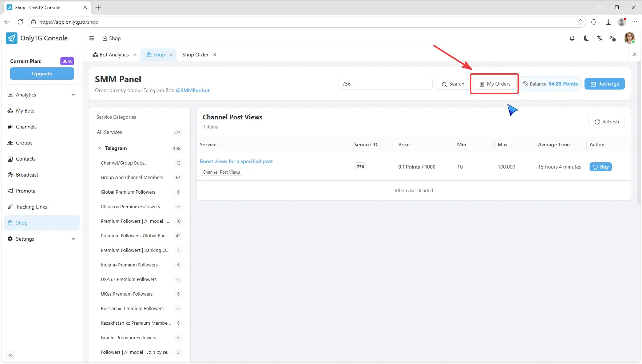Screen dimensions: 642x364
Task: Select Russian RU Premium Followers category
Action: pos(139,308)
